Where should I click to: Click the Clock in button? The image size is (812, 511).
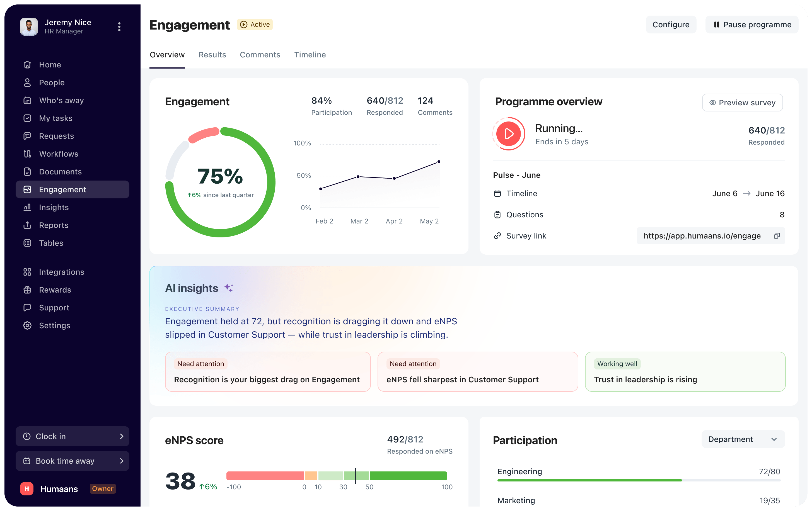(72, 437)
